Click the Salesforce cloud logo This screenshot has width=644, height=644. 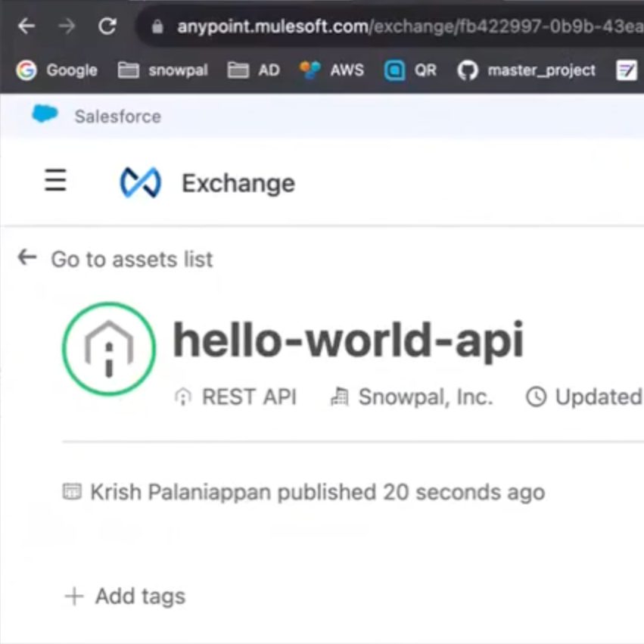tap(45, 114)
